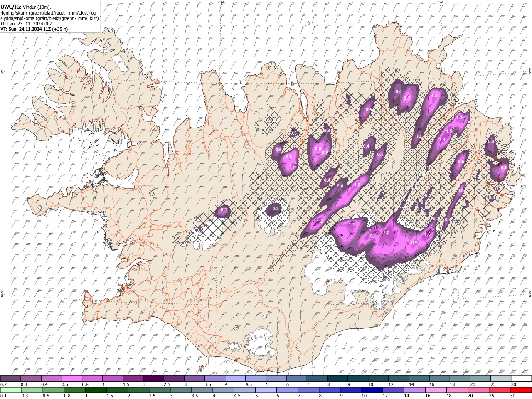Image resolution: width=532 pixels, height=399 pixels.
Task: Select the pale grey 25 swatch in top legend row
Action: (x=501, y=378)
